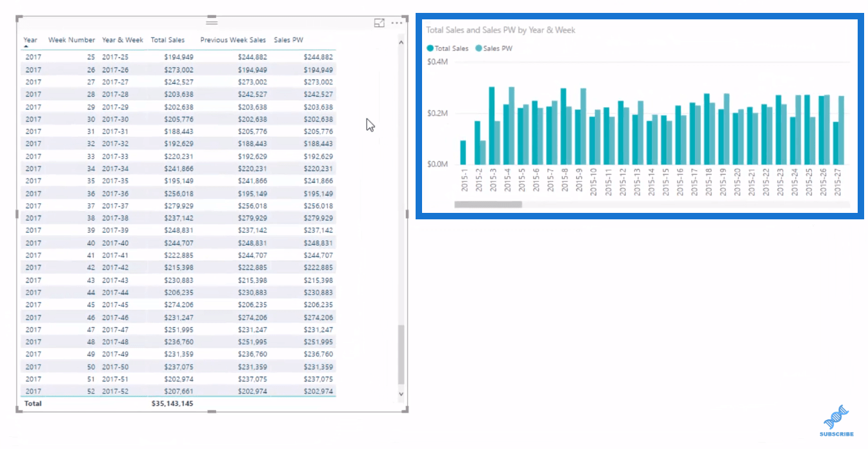
Task: Select the 2017-52 cell
Action: tap(115, 392)
